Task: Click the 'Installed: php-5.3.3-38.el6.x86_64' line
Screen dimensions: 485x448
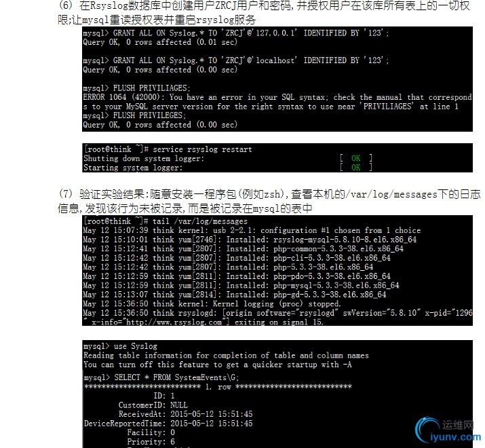Action: coord(228,267)
